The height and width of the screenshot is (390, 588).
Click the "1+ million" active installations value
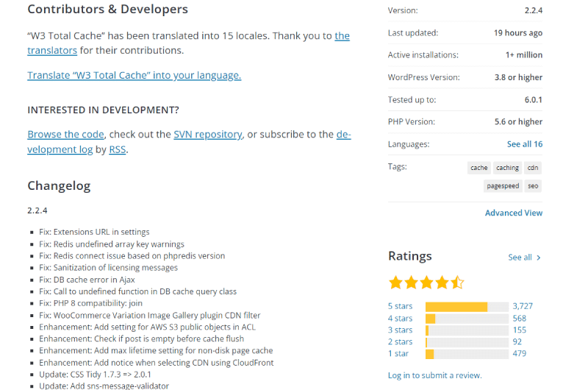[524, 54]
